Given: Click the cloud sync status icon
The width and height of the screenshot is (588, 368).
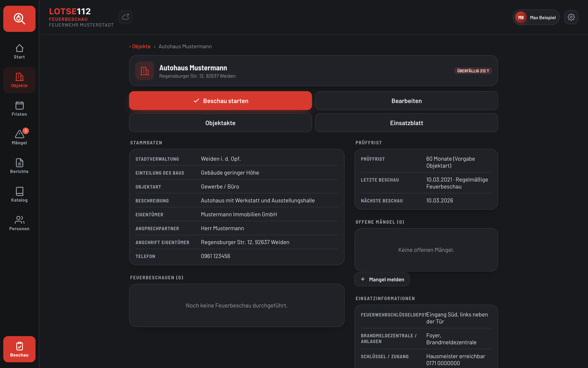Looking at the screenshot, I should (x=125, y=17).
